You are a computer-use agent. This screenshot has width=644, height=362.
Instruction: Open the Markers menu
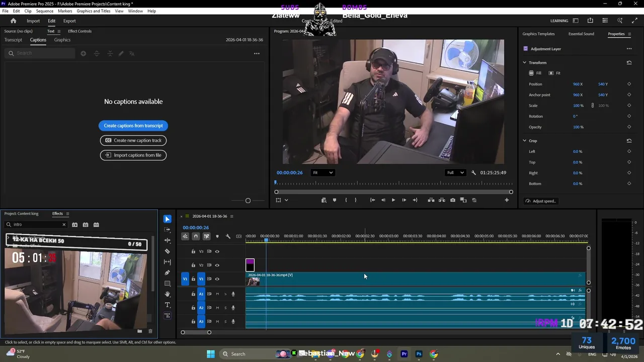click(x=65, y=11)
